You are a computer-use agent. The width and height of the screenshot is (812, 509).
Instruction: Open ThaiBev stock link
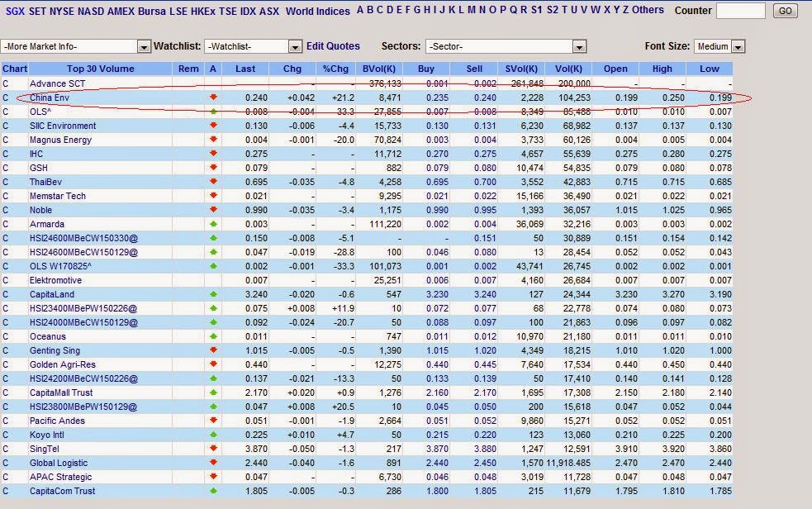tap(45, 182)
